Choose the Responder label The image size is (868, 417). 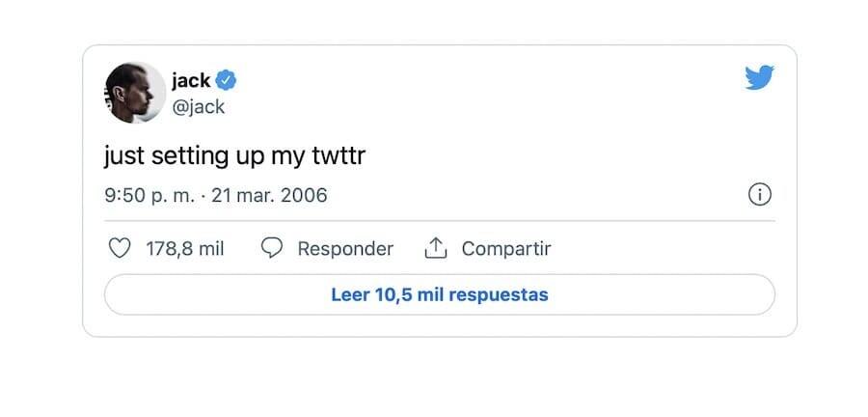click(345, 249)
